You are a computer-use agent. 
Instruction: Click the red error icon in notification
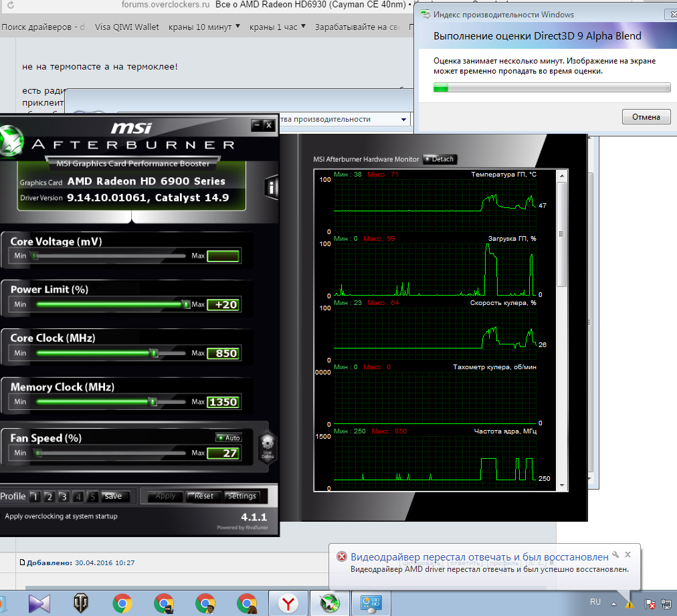tap(342, 556)
